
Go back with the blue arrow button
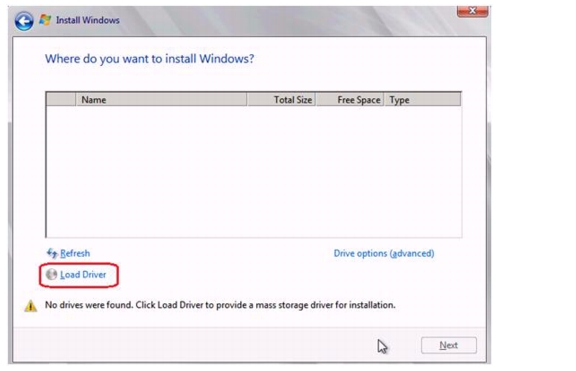24,21
